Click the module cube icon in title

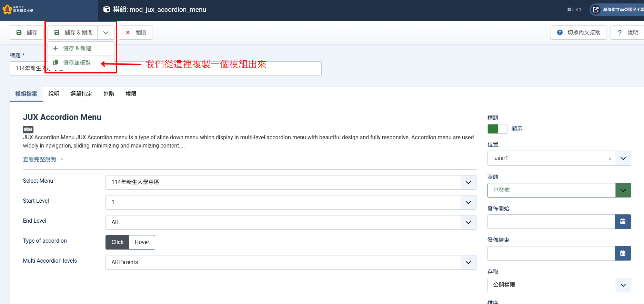(107, 9)
